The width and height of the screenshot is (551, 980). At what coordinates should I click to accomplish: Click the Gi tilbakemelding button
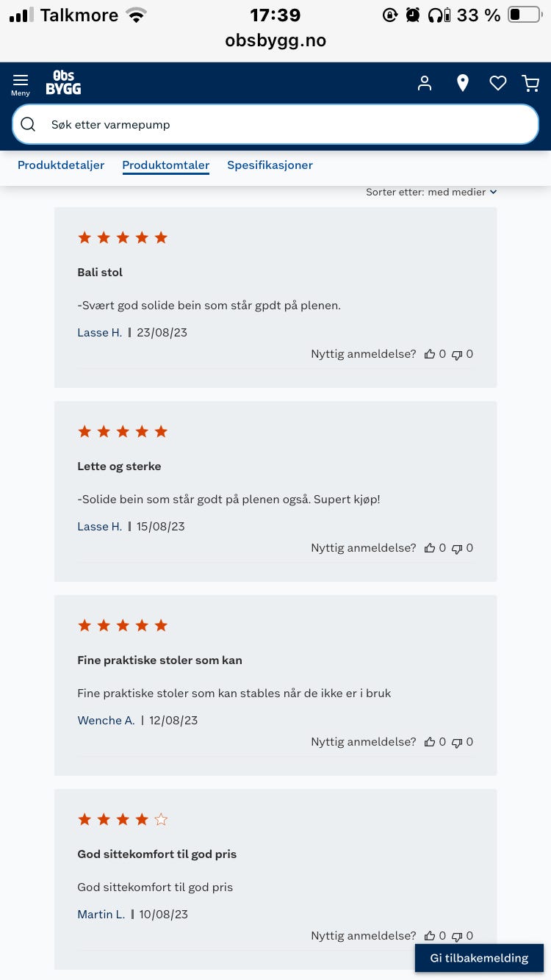479,958
